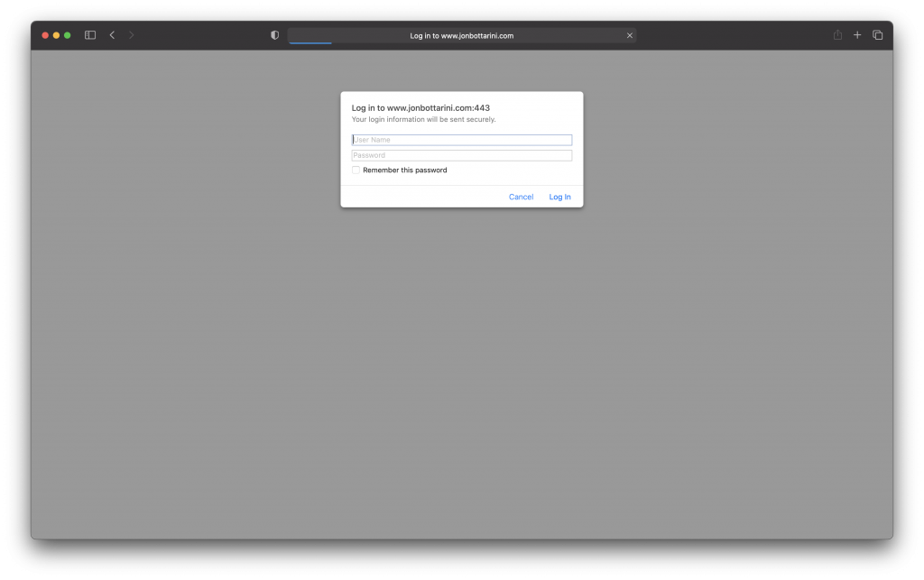
Task: Focus the User Name field
Action: tap(461, 140)
